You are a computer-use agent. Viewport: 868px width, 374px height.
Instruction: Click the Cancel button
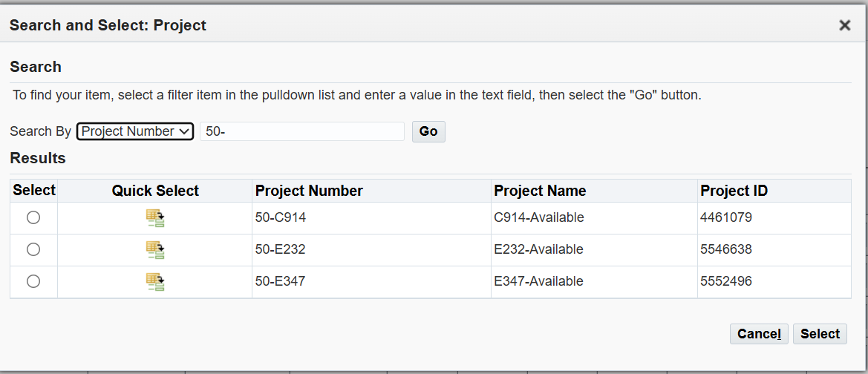tap(758, 334)
